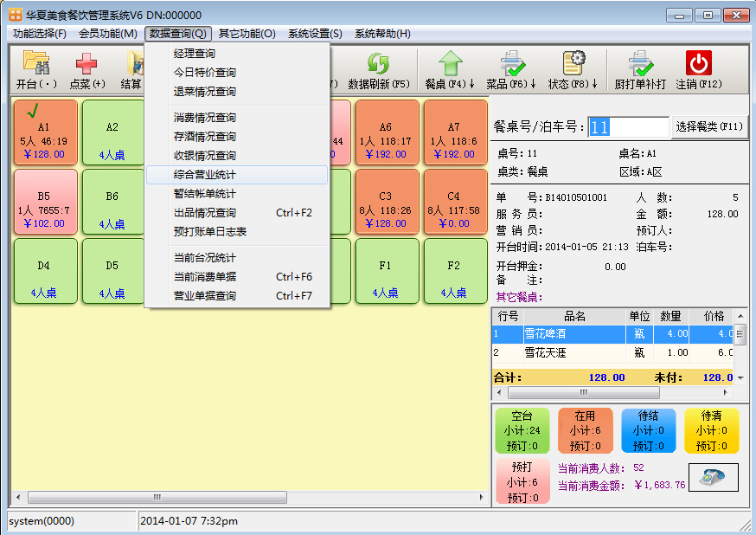Open the 系统设置(S) menu

pyautogui.click(x=315, y=34)
